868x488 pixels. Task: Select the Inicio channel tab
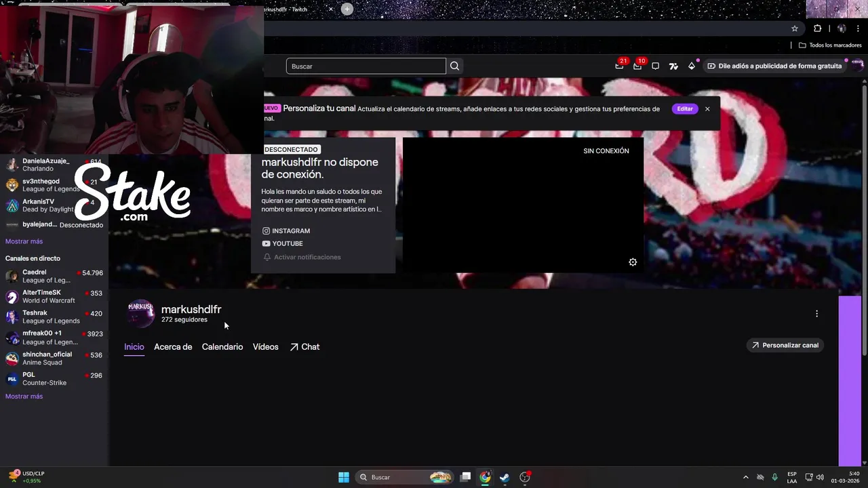(134, 347)
